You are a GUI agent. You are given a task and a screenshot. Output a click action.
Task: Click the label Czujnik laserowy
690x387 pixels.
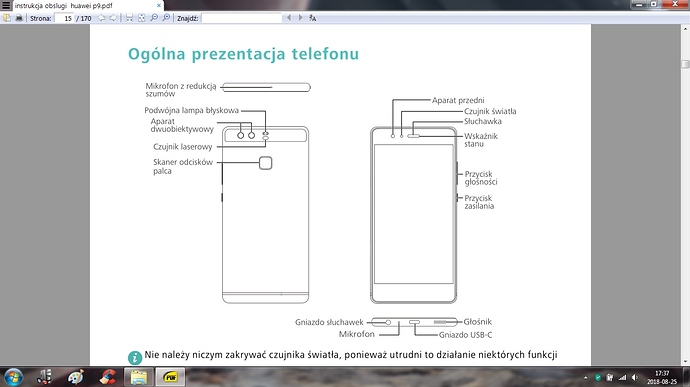tap(183, 147)
